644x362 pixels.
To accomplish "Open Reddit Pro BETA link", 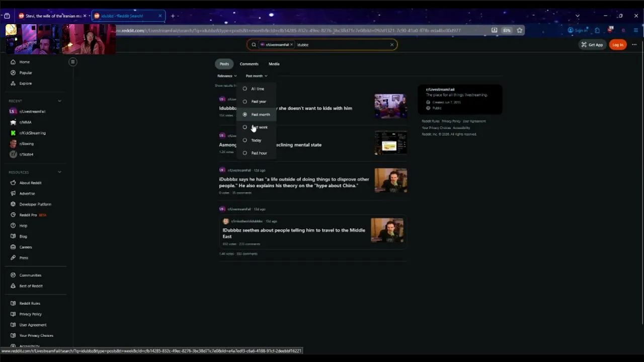I will tap(32, 215).
